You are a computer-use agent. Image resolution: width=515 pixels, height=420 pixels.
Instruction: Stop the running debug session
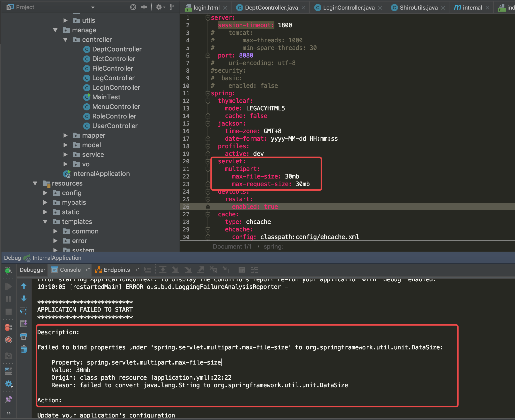point(9,311)
